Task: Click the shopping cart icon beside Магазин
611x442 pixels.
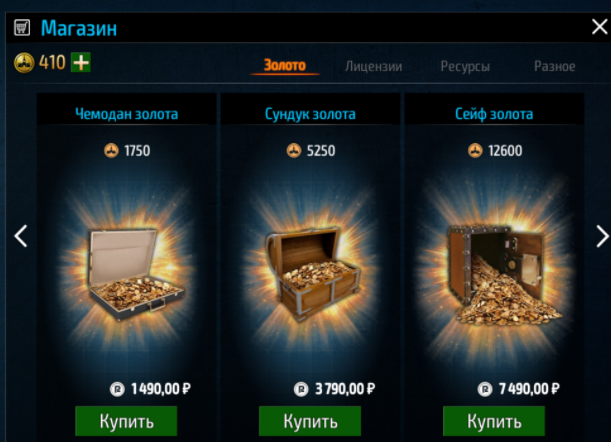Action: point(22,28)
